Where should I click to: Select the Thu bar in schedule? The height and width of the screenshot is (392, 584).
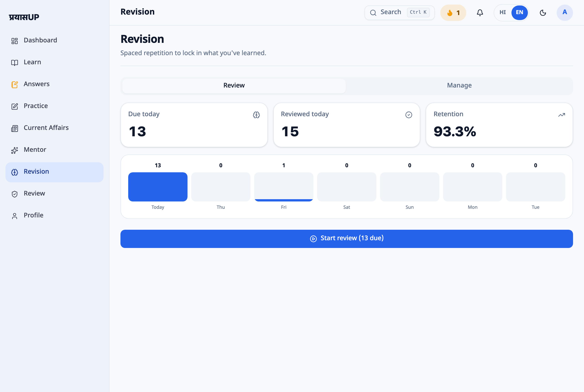coord(221,187)
